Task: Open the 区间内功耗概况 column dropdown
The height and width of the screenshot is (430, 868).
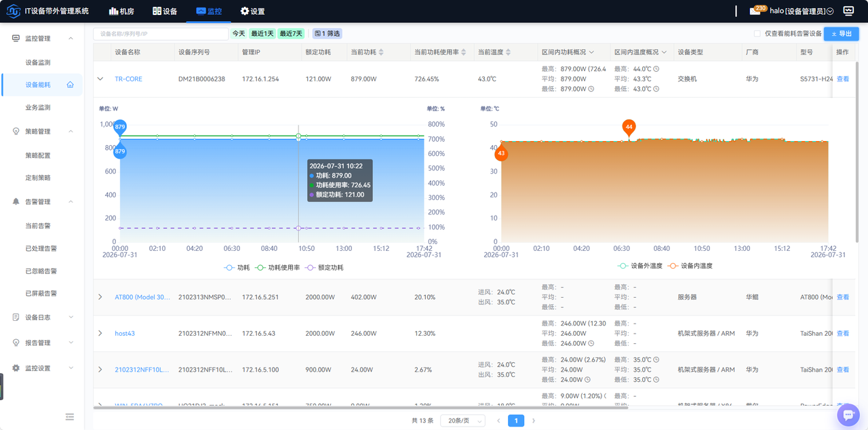Action: [591, 52]
